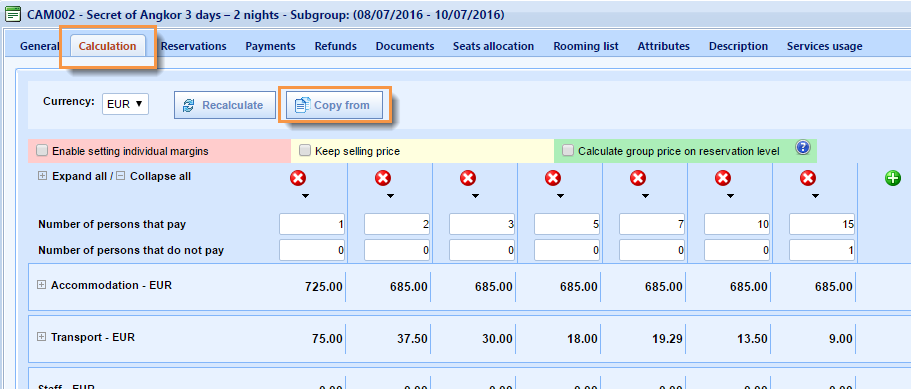
Task: Click Transport value 30.00
Action: click(x=497, y=338)
